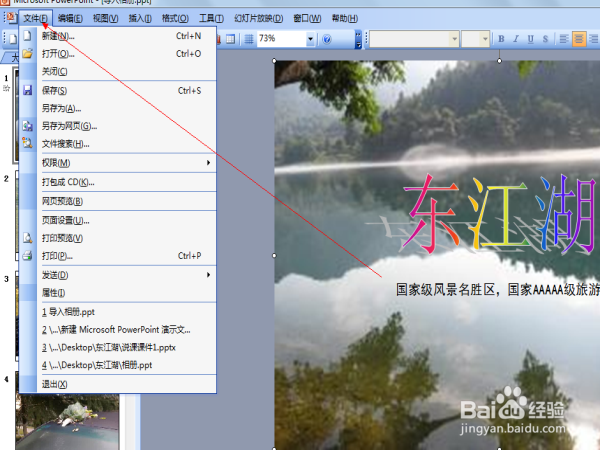Click the Tables and Borders toolbar icon
This screenshot has width=600, height=450.
tap(231, 39)
